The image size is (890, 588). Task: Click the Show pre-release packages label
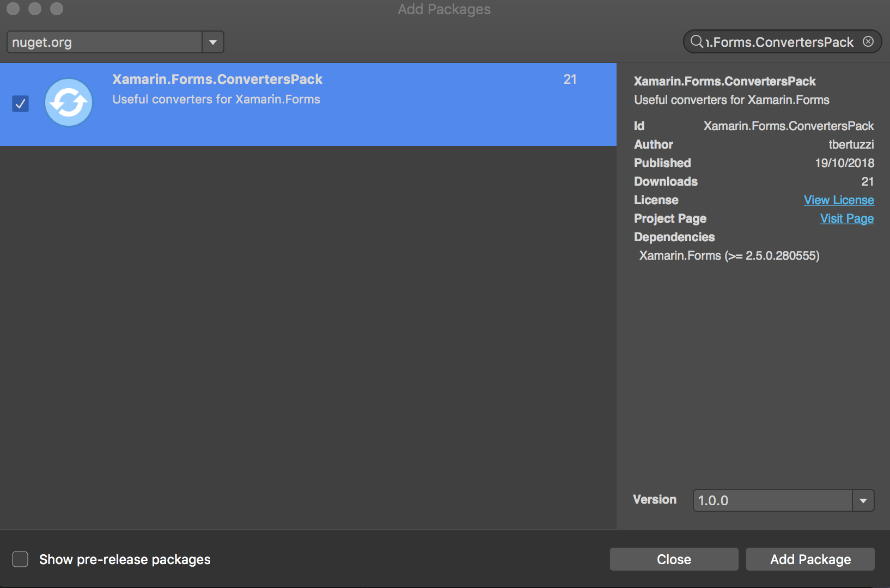[125, 560]
